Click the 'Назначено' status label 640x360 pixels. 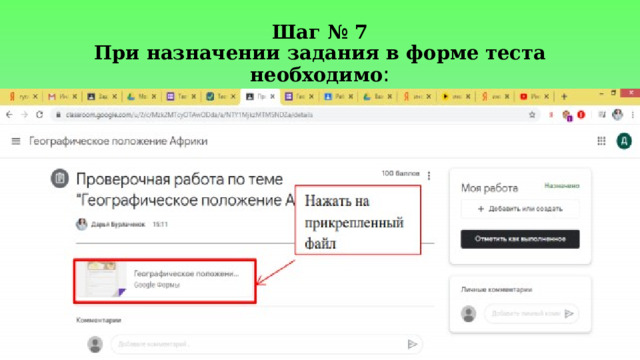(x=562, y=186)
